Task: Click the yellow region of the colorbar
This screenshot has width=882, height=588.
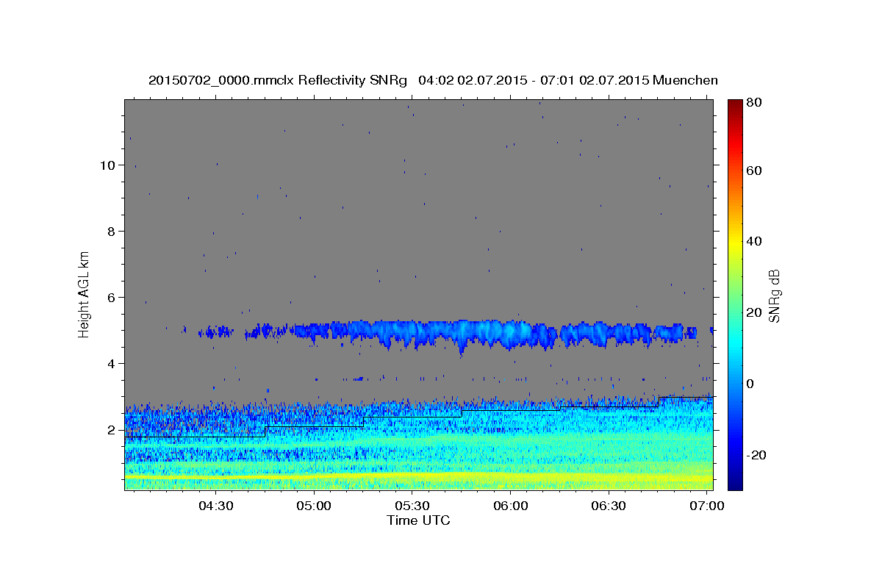Action: pos(735,243)
